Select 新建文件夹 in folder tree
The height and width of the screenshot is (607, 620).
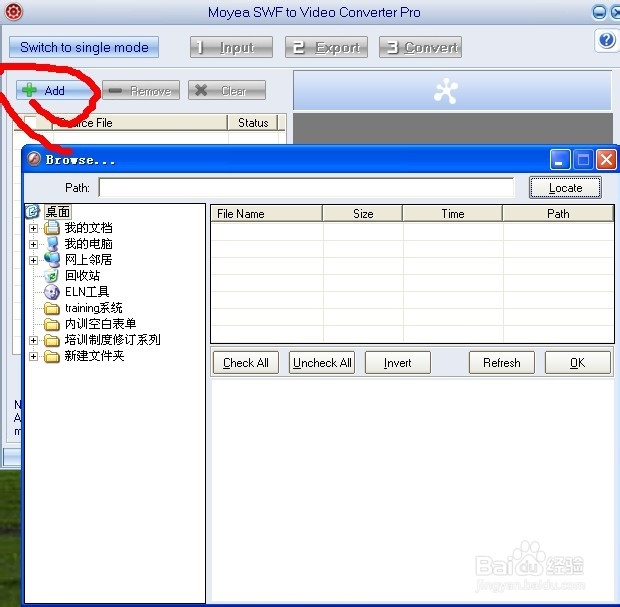[x=95, y=356]
